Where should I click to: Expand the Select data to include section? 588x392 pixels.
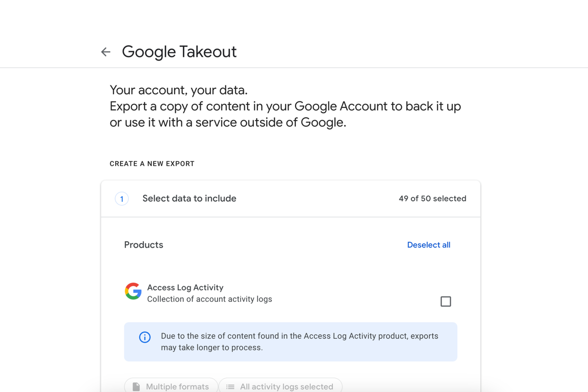189,198
